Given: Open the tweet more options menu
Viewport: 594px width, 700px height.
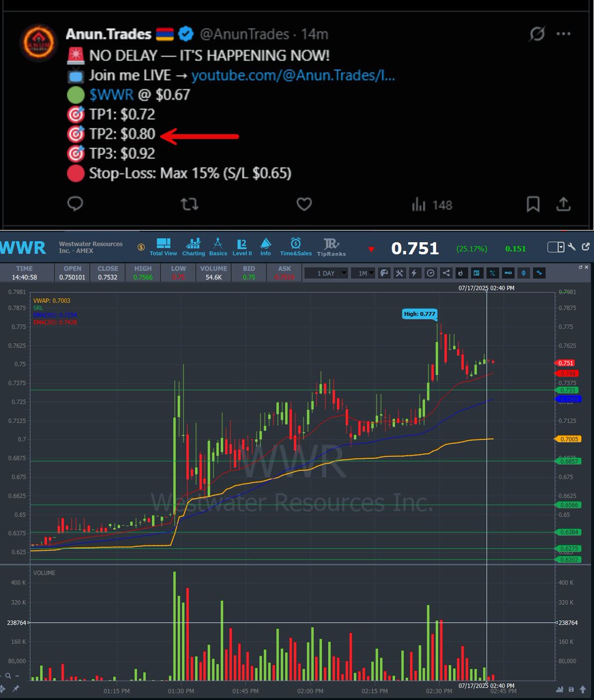Looking at the screenshot, I should (564, 34).
